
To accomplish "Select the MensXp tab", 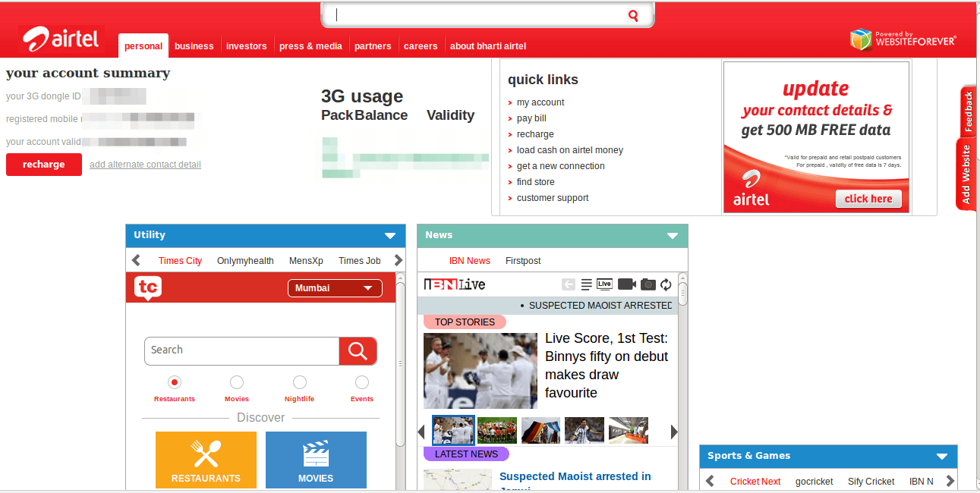I will 306,261.
